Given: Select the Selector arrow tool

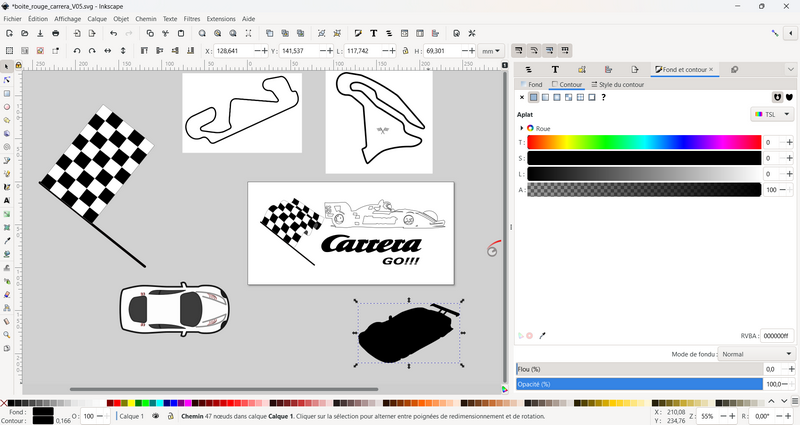Looking at the screenshot, I should point(7,67).
